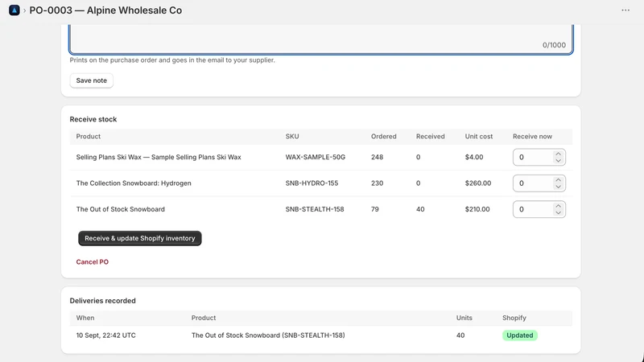The image size is (644, 362).
Task: Click SKU WAX-SAMPLE-50G
Action: coord(316,157)
